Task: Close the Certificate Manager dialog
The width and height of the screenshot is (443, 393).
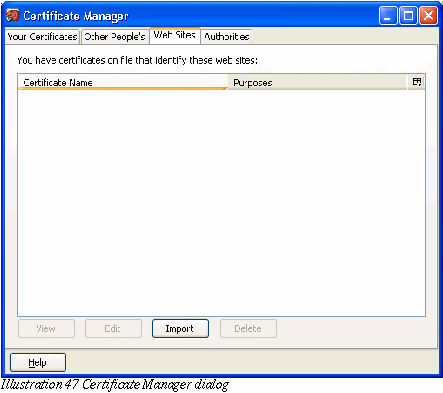Action: click(x=428, y=16)
